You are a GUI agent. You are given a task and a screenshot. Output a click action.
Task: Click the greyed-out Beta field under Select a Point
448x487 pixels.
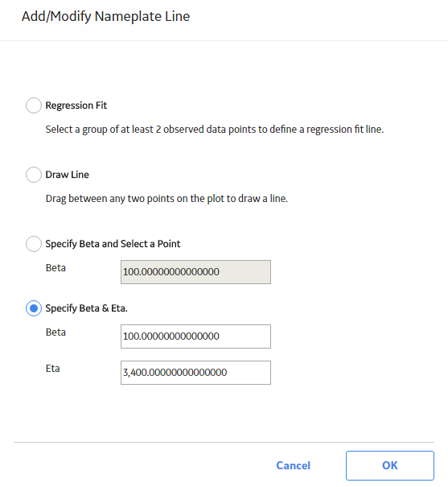(x=195, y=272)
